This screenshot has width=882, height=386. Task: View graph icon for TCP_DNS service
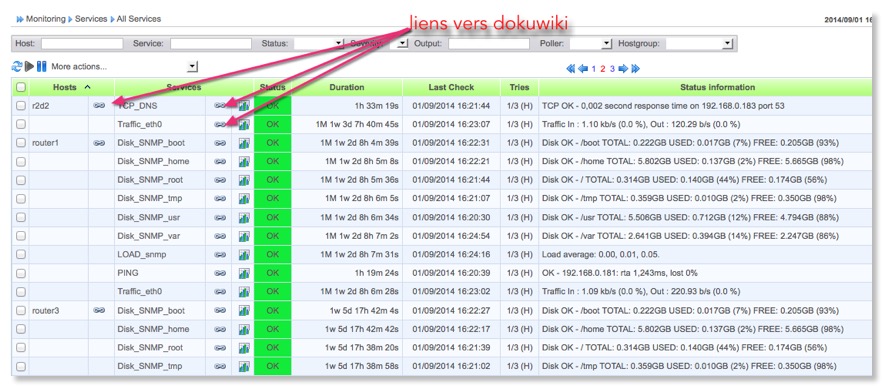click(x=244, y=105)
